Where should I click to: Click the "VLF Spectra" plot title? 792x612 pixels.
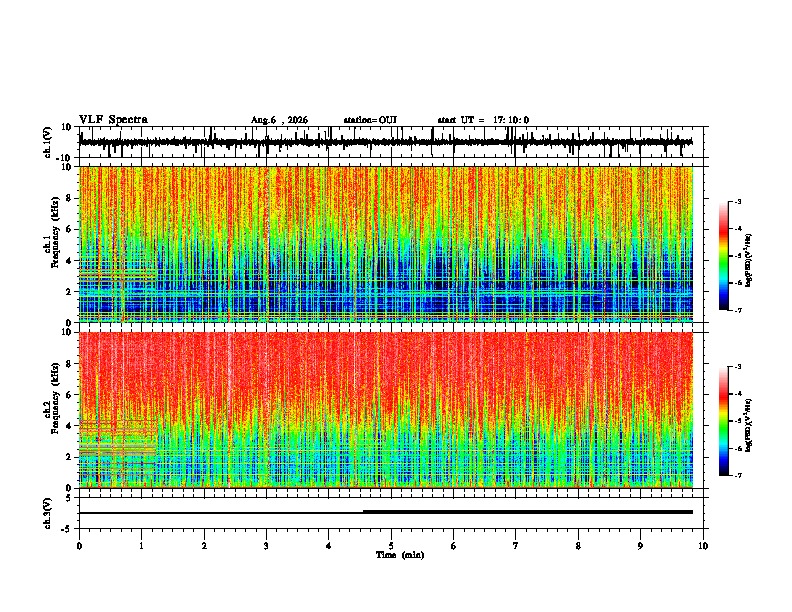[113, 120]
